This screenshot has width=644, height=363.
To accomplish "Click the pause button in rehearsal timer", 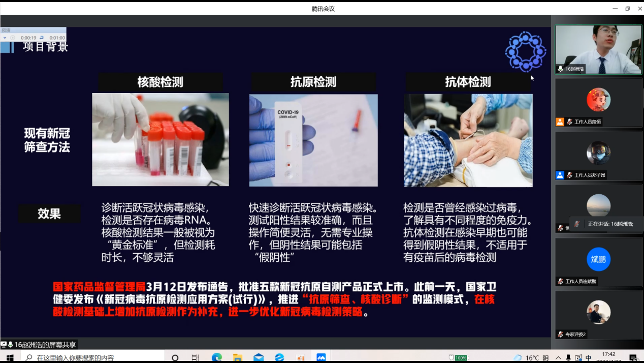I will (13, 38).
